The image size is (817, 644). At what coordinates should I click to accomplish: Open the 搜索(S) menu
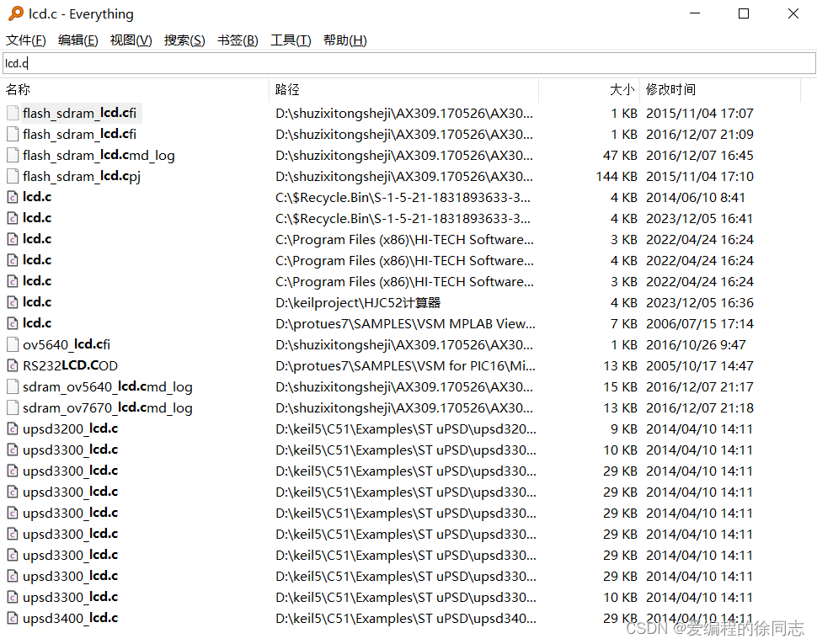pos(184,40)
